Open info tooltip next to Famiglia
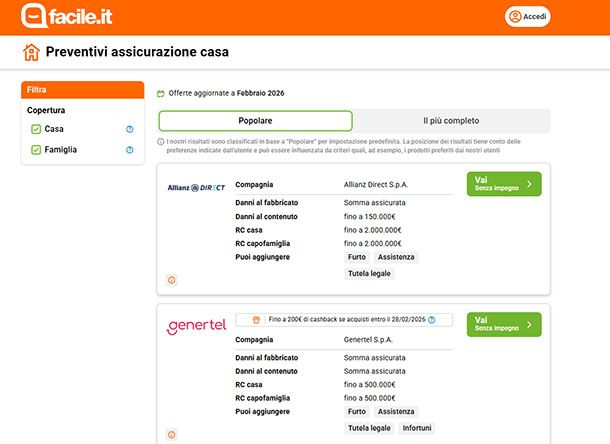610x444 pixels. pyautogui.click(x=130, y=150)
